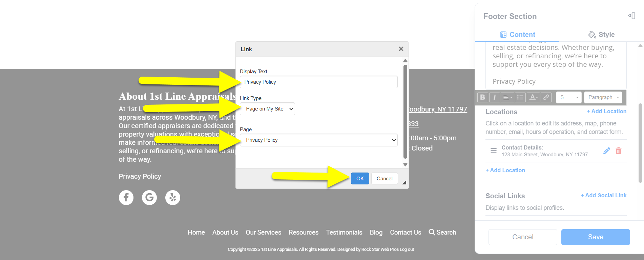
Task: Open About Us in the footer menu
Action: click(225, 232)
